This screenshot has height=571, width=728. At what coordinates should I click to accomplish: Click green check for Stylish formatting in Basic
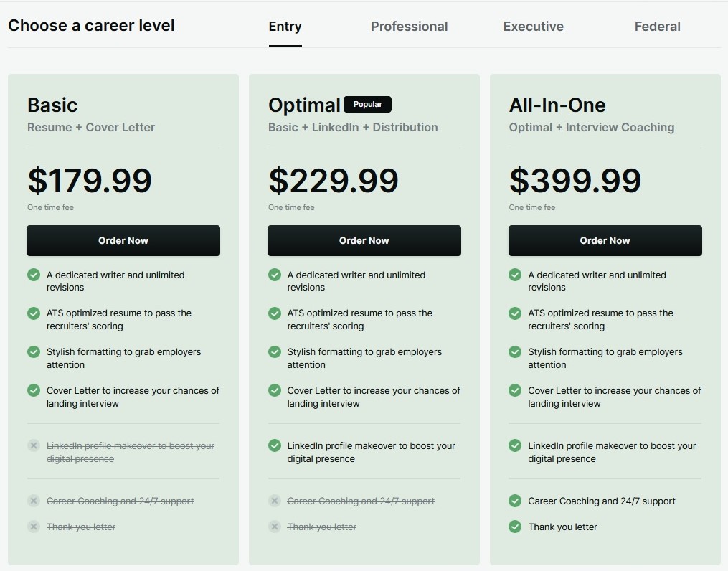coord(34,352)
